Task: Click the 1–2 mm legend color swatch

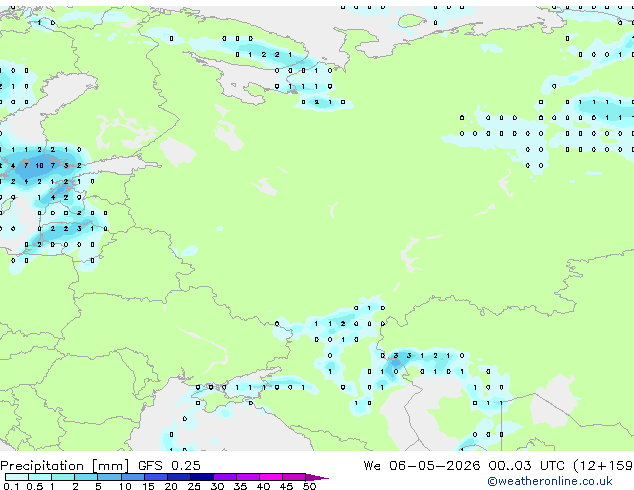Action: [x=63, y=477]
